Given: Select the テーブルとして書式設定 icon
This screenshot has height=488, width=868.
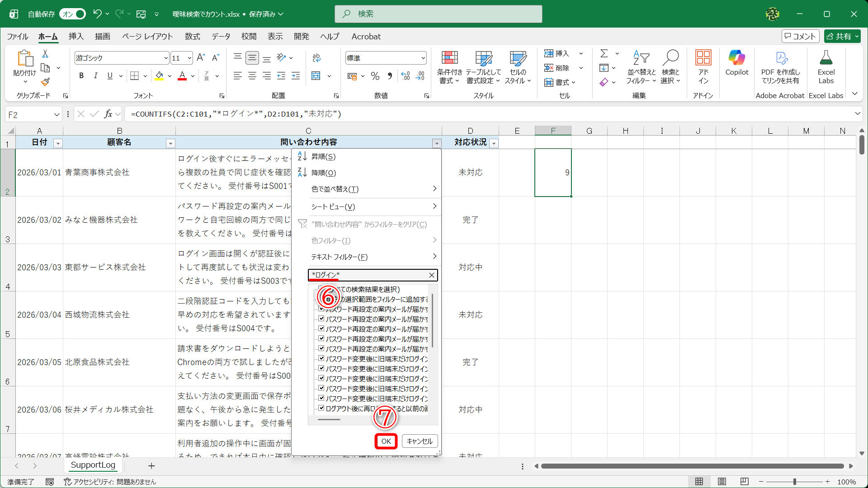Looking at the screenshot, I should coord(483,66).
